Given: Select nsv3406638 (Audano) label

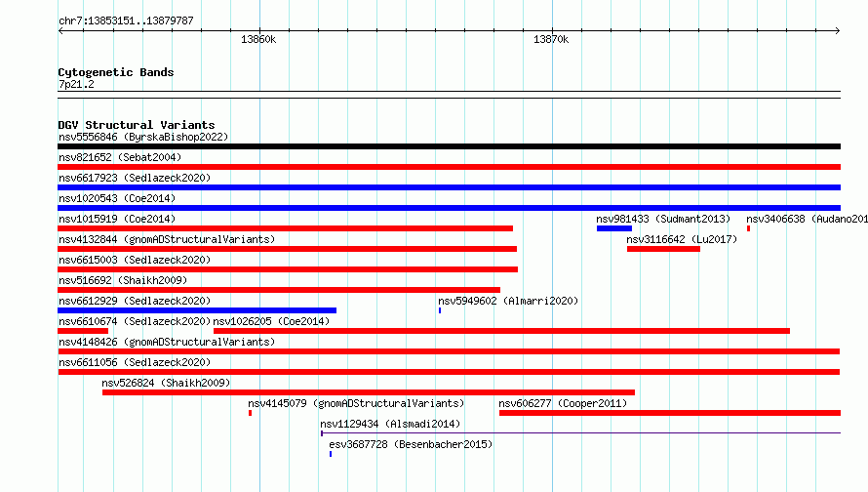Looking at the screenshot, I should click(808, 219).
